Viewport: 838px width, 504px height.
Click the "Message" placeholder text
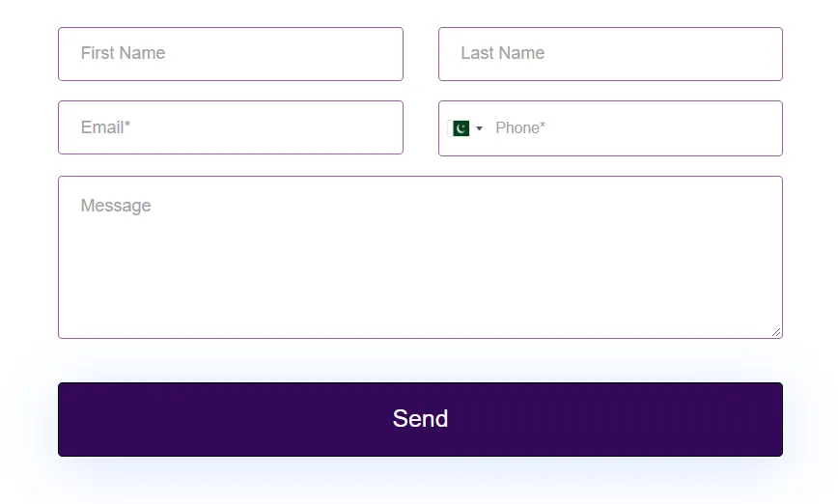(116, 206)
